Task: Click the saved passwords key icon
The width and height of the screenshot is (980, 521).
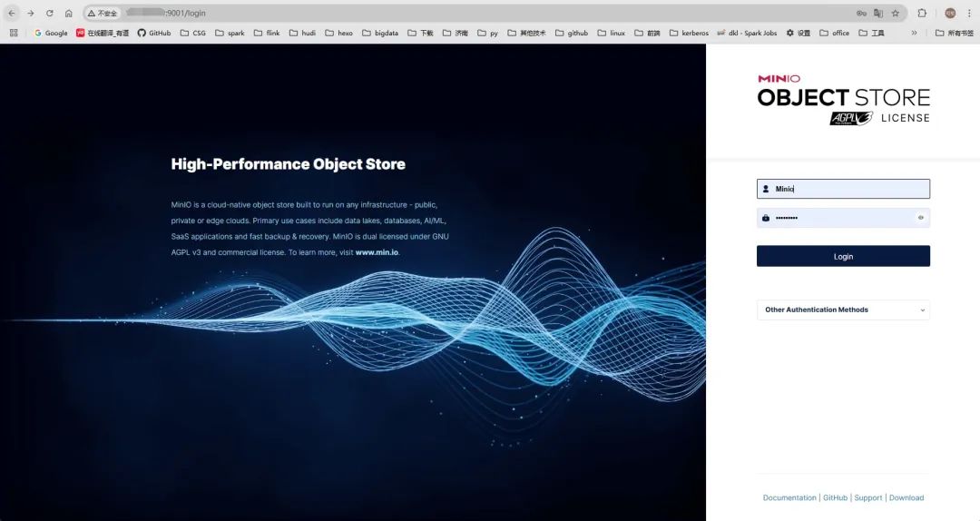Action: pos(861,14)
